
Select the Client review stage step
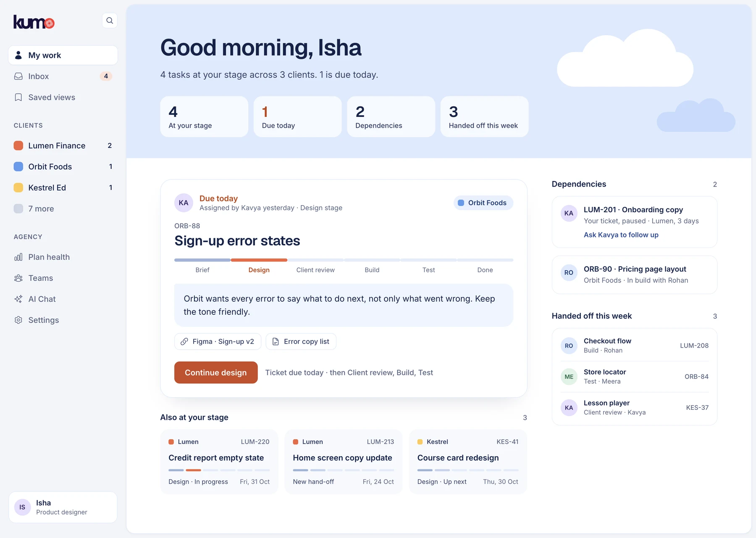pyautogui.click(x=315, y=266)
